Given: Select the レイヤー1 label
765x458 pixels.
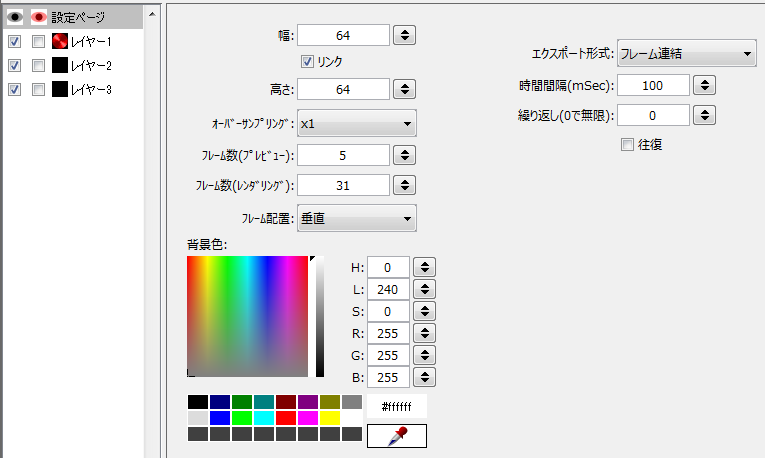Looking at the screenshot, I should click(x=91, y=42).
